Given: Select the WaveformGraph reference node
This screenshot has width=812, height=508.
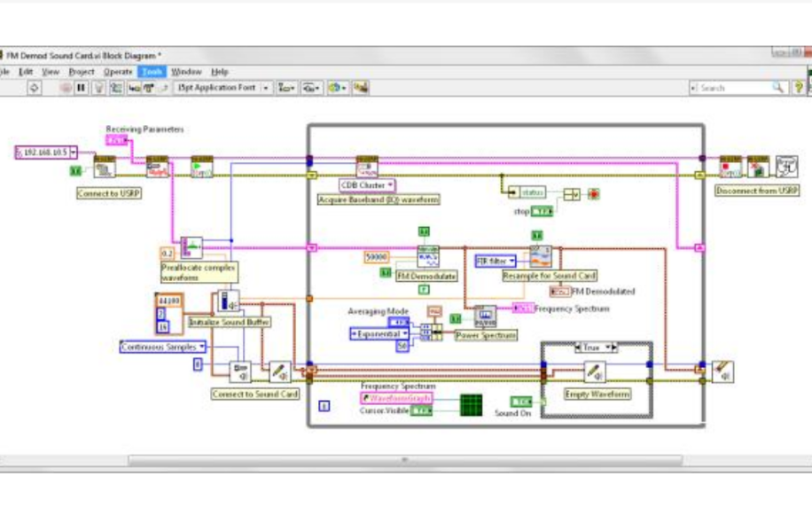Looking at the screenshot, I should click(396, 398).
